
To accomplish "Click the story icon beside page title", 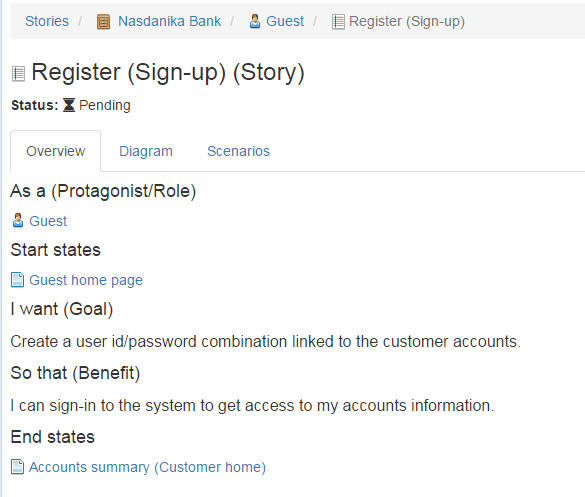I will (18, 74).
